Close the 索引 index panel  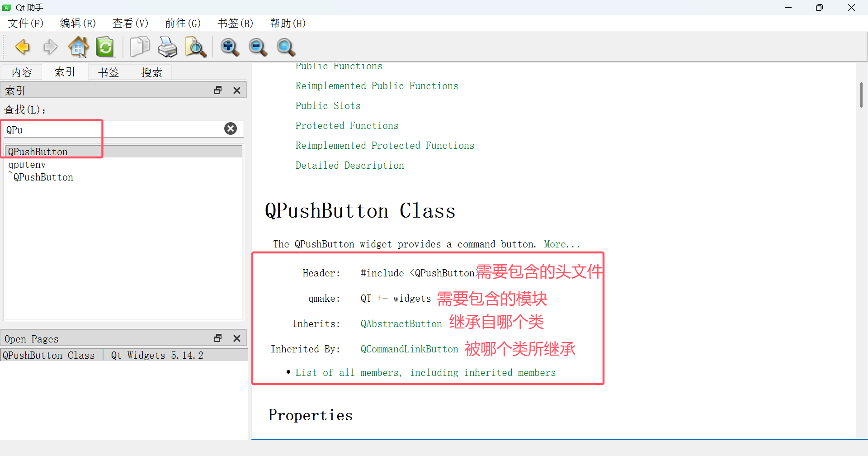click(x=237, y=90)
